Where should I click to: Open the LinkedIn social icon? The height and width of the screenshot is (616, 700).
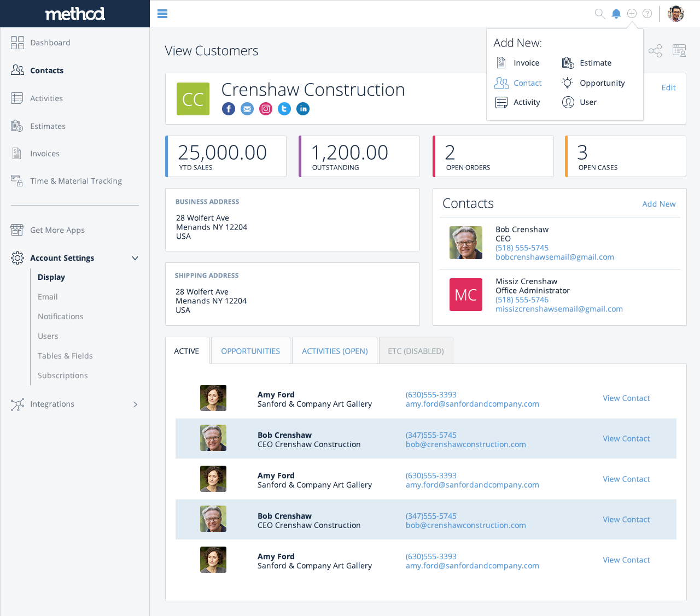coord(303,109)
